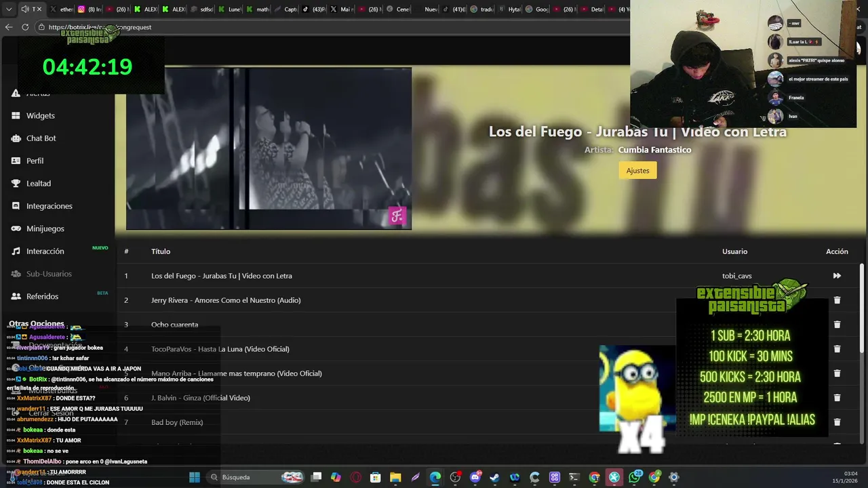Click the Título column header
The height and width of the screenshot is (488, 868).
[x=161, y=251]
